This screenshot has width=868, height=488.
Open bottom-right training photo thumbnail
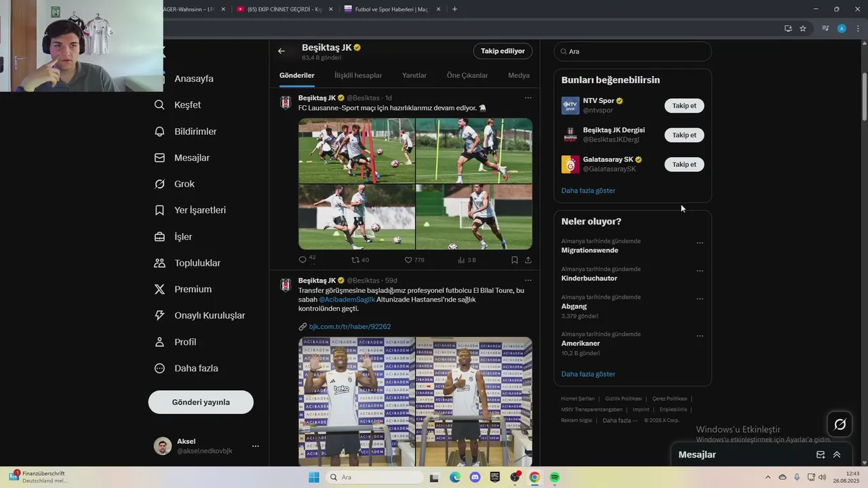click(x=474, y=217)
